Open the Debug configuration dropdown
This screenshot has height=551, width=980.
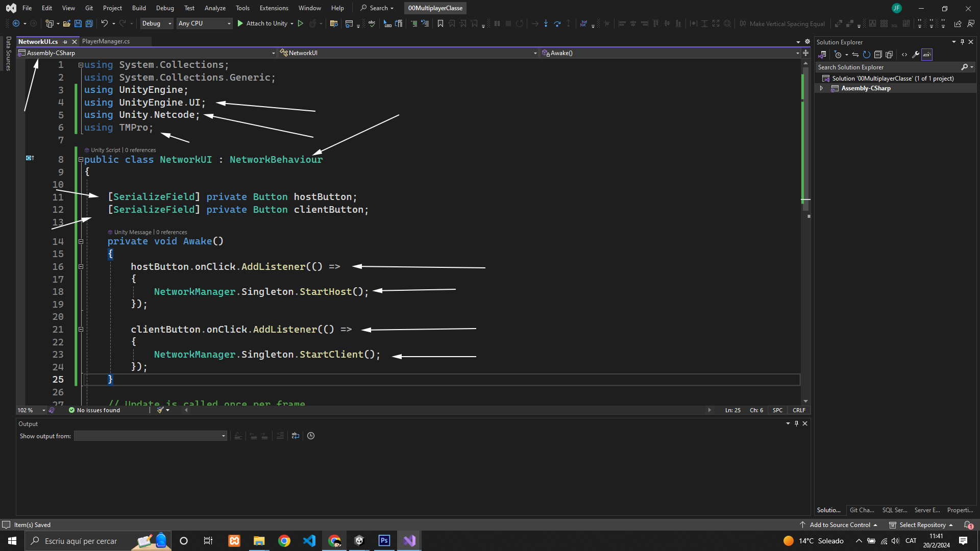156,23
